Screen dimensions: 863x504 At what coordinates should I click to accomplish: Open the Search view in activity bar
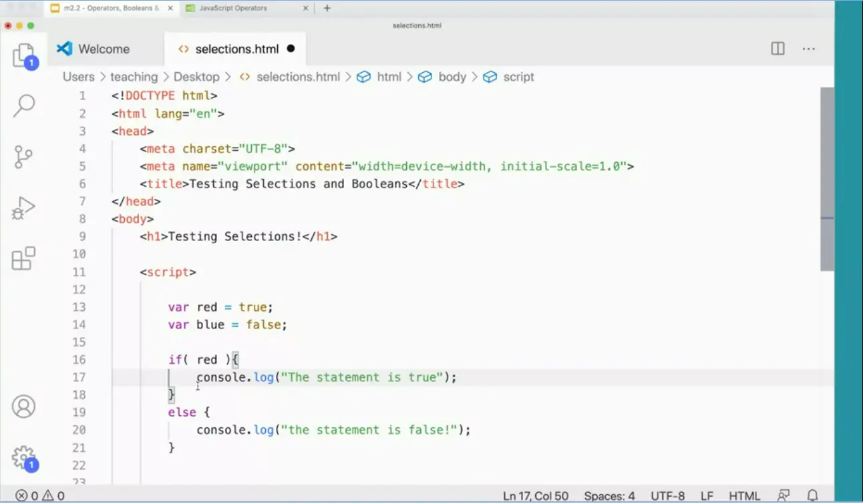click(x=24, y=106)
